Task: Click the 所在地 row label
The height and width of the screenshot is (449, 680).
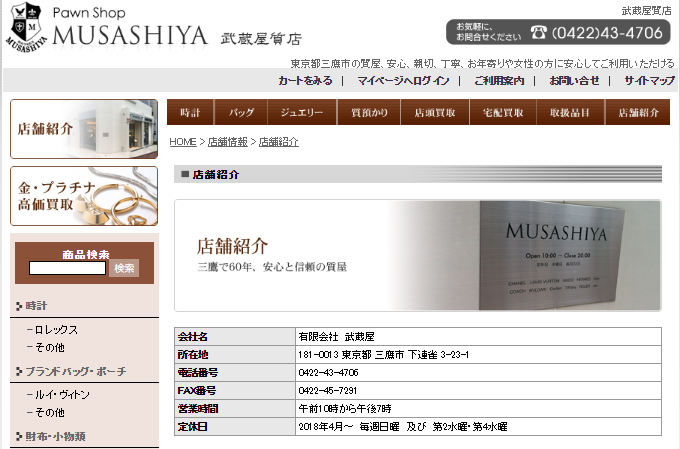Action: point(193,355)
